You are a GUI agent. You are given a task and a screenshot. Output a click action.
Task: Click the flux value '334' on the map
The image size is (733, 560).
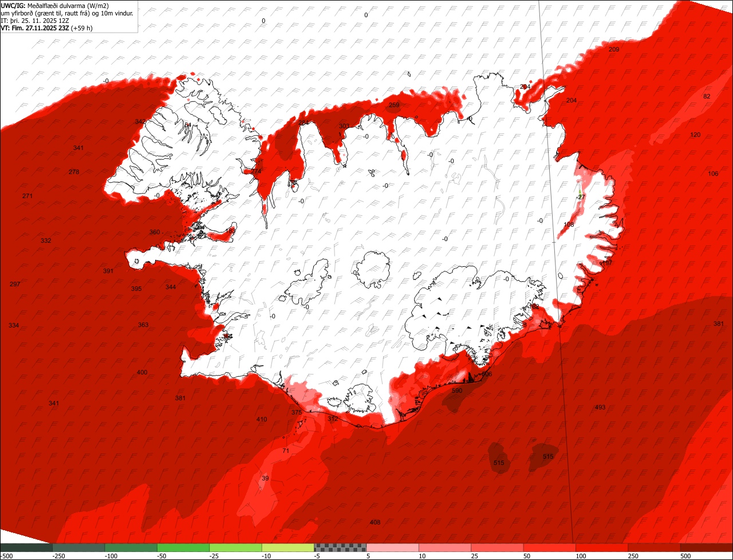[x=14, y=325]
